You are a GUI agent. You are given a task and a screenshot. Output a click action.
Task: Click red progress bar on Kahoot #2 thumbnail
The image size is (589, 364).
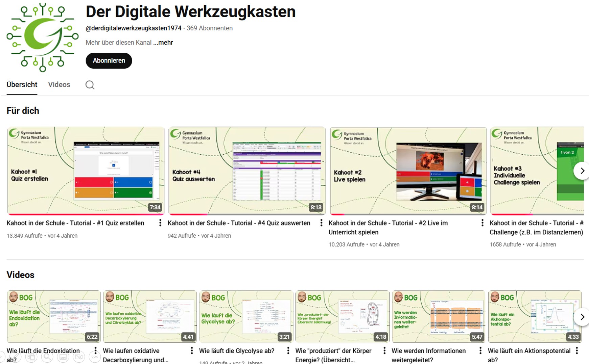(x=337, y=214)
